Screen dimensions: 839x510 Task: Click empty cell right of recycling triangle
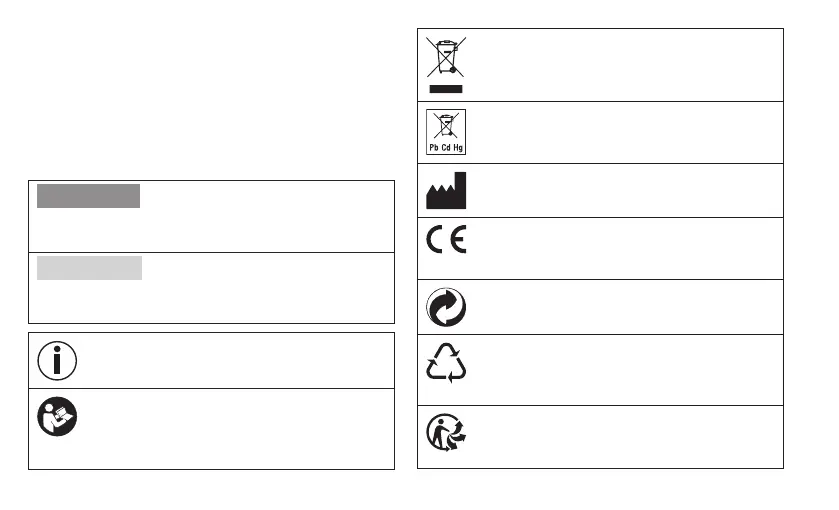(625, 370)
